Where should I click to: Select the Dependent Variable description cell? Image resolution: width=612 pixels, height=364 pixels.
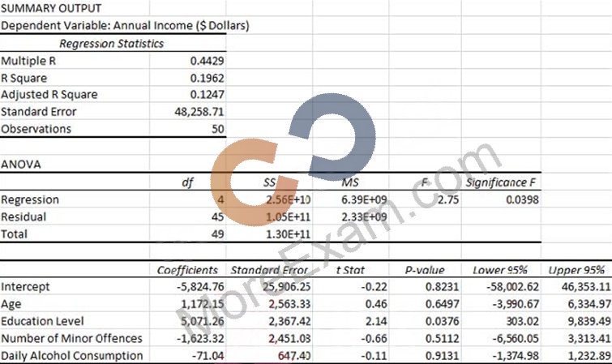(125, 26)
